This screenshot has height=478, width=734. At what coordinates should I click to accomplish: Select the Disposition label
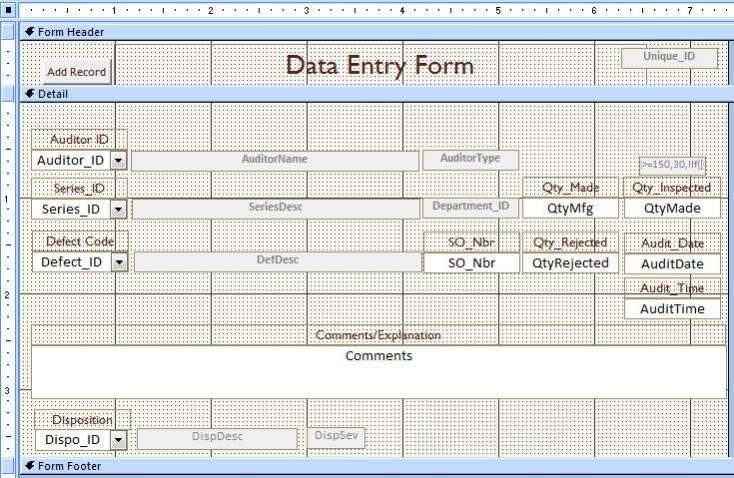[x=82, y=420]
